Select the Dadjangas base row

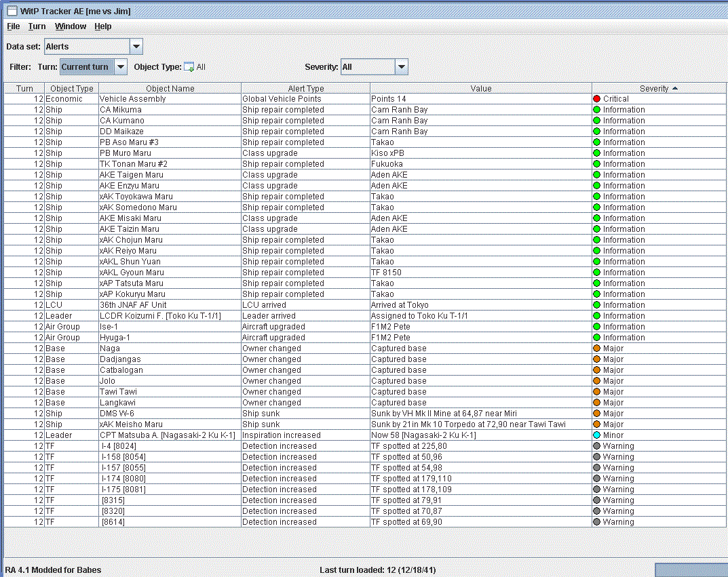click(x=366, y=359)
